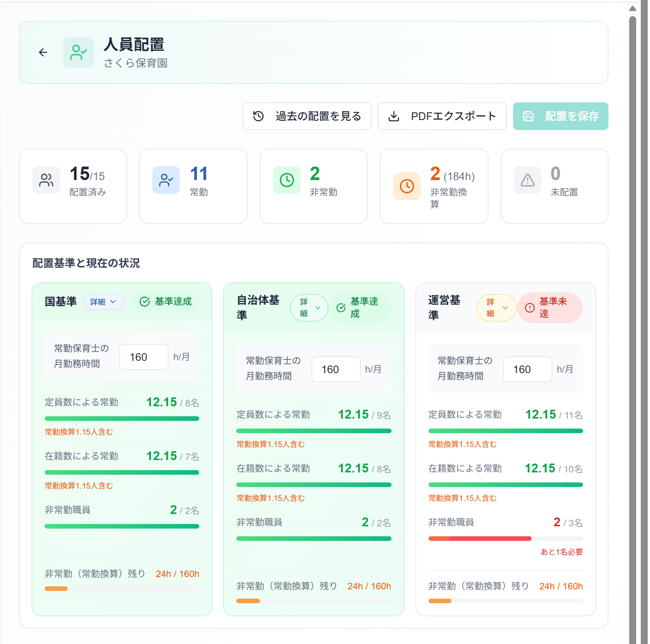Click the green clock icon on 非常勤 card

[287, 180]
